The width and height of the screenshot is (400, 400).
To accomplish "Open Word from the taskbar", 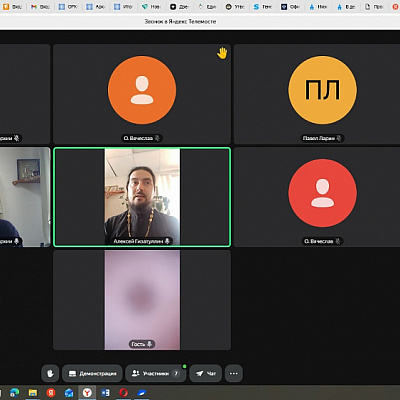I will (105, 393).
